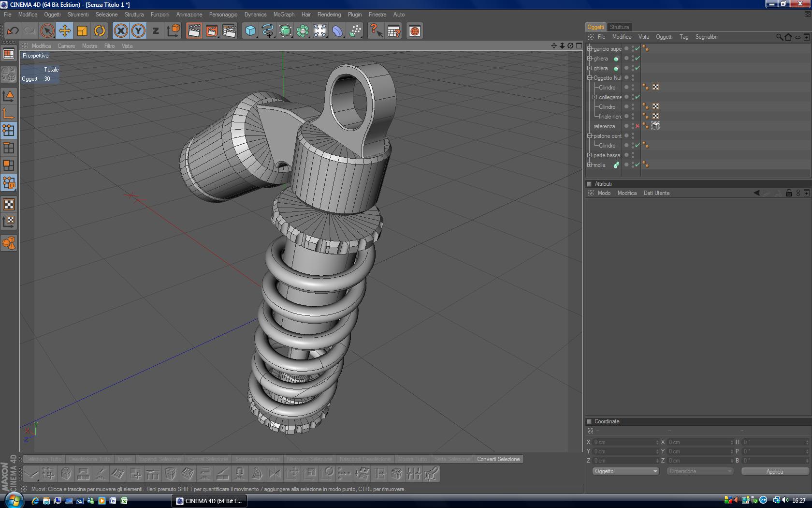The width and height of the screenshot is (812, 508).
Task: Open MoGraph menu
Action: pos(284,15)
